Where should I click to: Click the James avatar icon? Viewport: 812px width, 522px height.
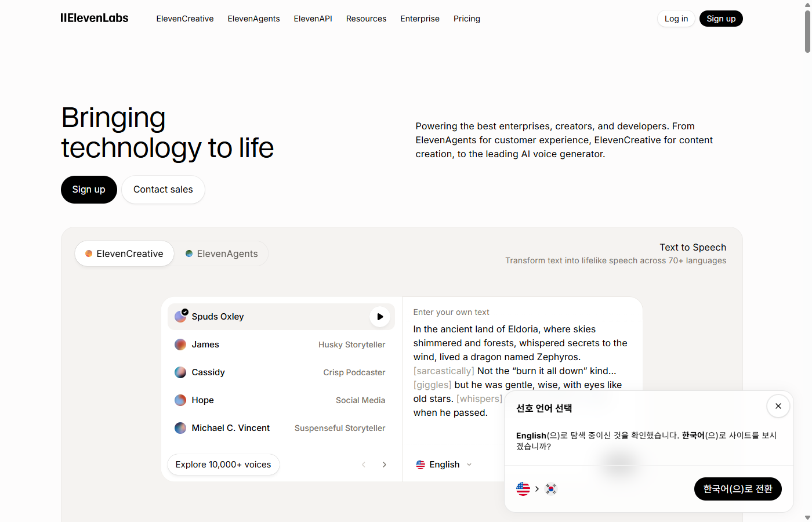click(180, 345)
